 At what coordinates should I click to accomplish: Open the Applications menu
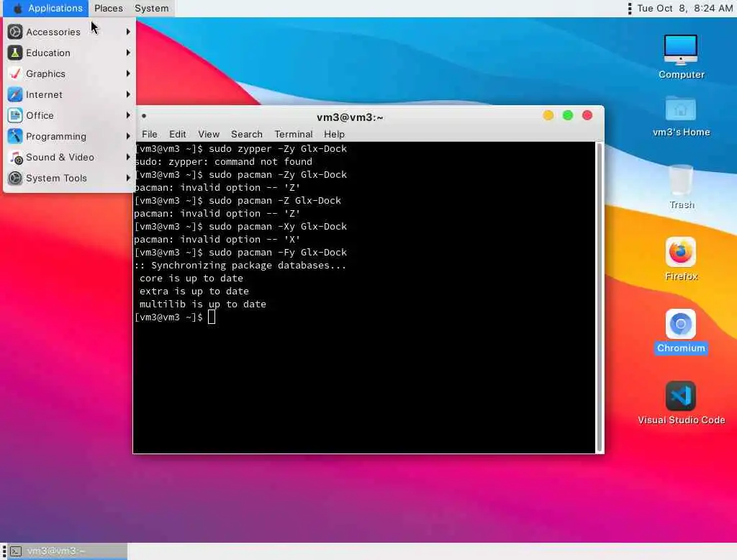pyautogui.click(x=46, y=8)
